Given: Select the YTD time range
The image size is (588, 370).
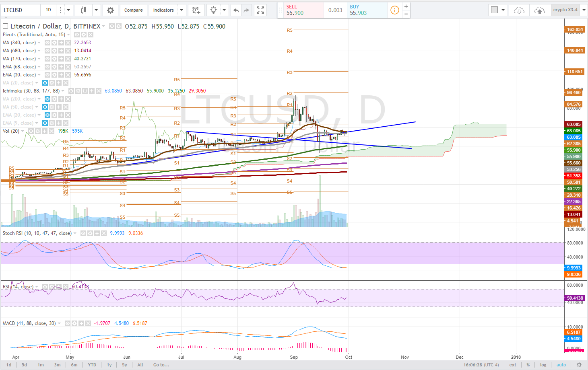Looking at the screenshot, I should coord(92,365).
